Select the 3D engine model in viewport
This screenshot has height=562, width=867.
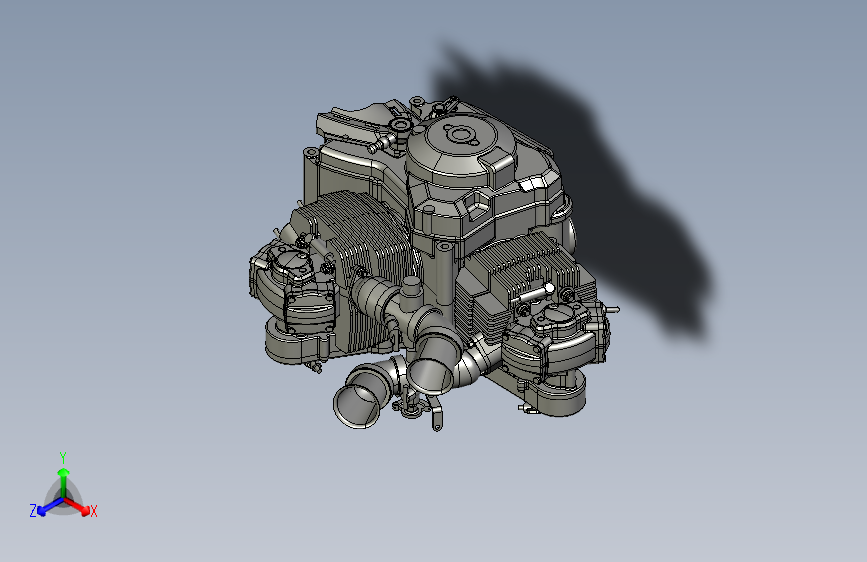pyautogui.click(x=434, y=263)
